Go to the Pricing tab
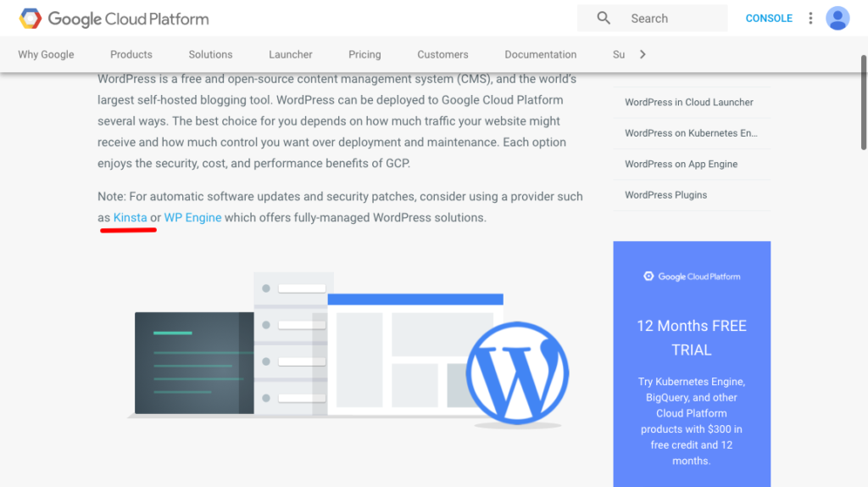This screenshot has width=868, height=487. pyautogui.click(x=364, y=54)
